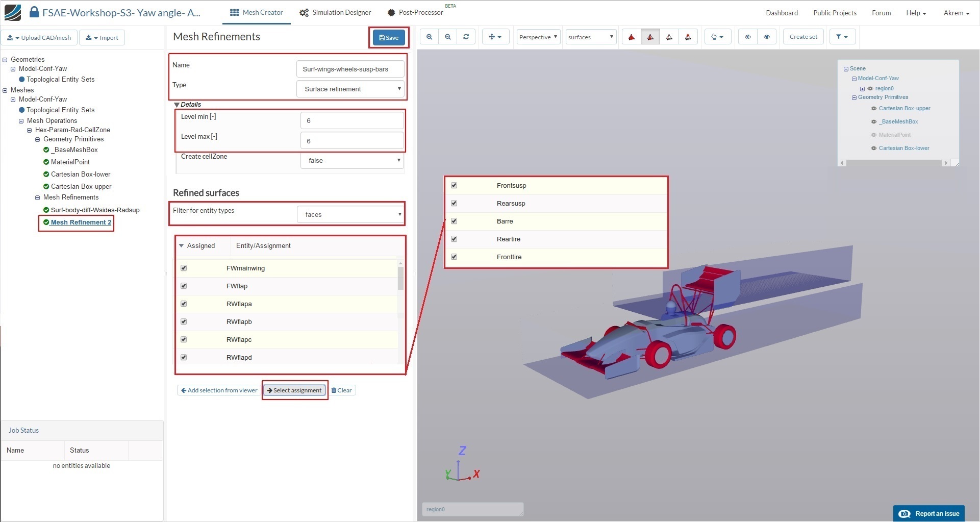Viewport: 980px width, 522px height.
Task: Click the Save button
Action: point(389,37)
